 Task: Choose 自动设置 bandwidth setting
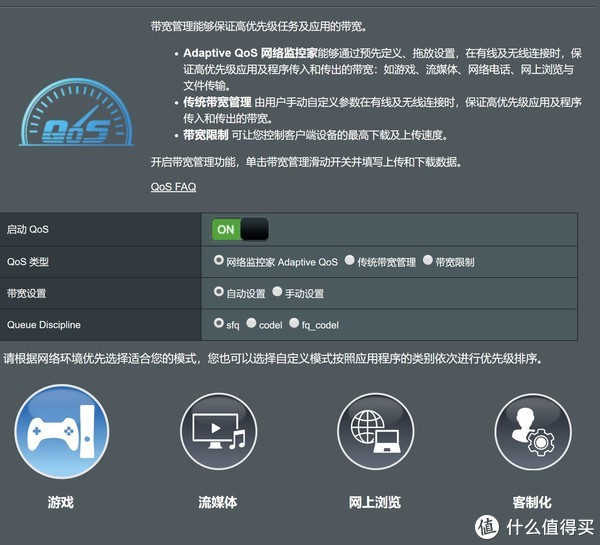coord(218,292)
